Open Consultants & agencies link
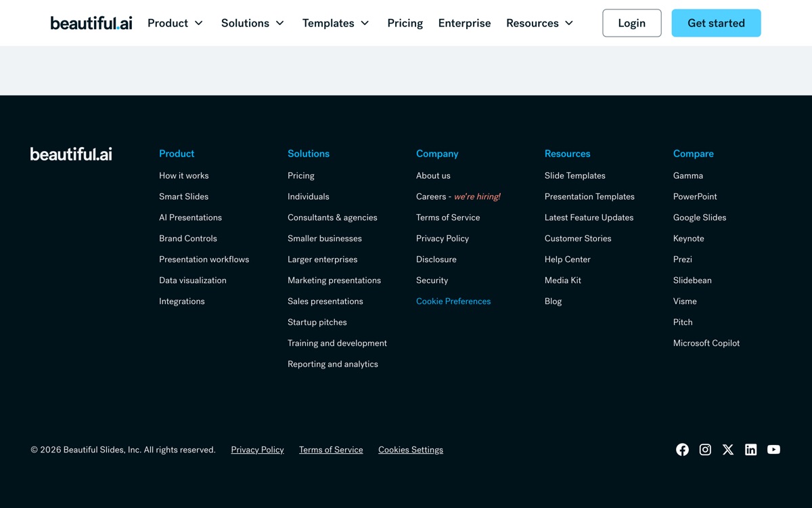The height and width of the screenshot is (508, 812). 332,217
